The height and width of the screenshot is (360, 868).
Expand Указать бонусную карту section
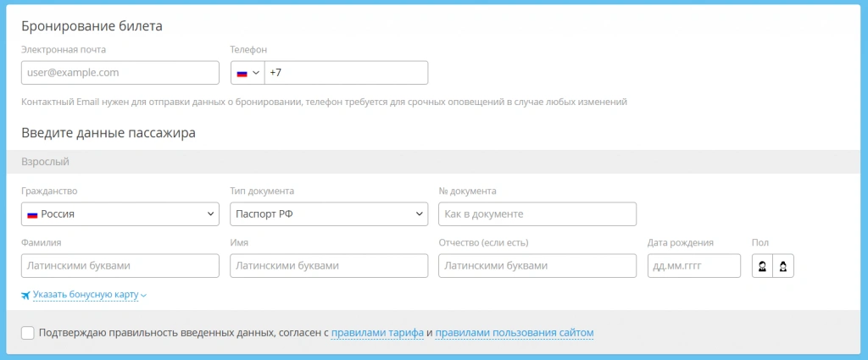[85, 295]
